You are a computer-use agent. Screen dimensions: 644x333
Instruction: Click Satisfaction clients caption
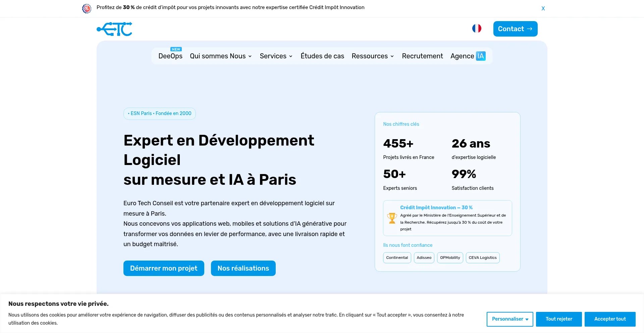tap(473, 188)
